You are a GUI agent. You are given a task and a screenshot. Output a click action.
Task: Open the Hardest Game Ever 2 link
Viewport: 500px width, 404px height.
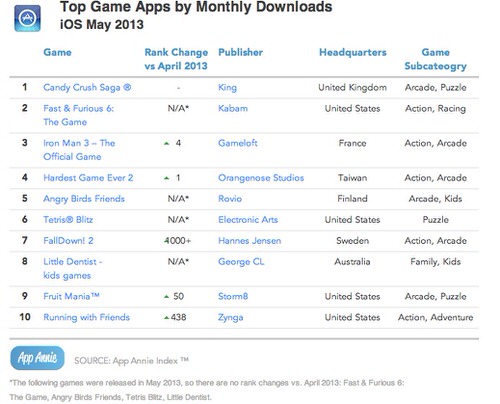[x=88, y=178]
